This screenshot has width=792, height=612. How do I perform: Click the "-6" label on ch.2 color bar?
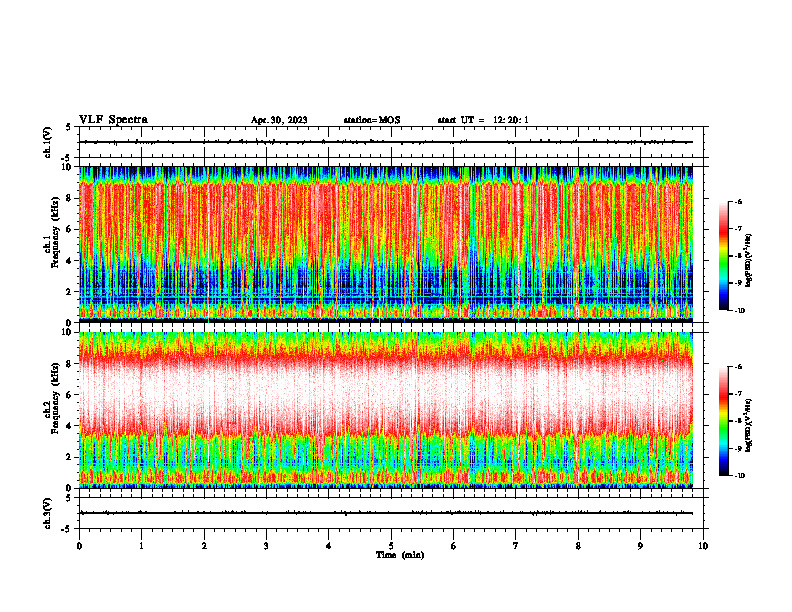tap(738, 367)
